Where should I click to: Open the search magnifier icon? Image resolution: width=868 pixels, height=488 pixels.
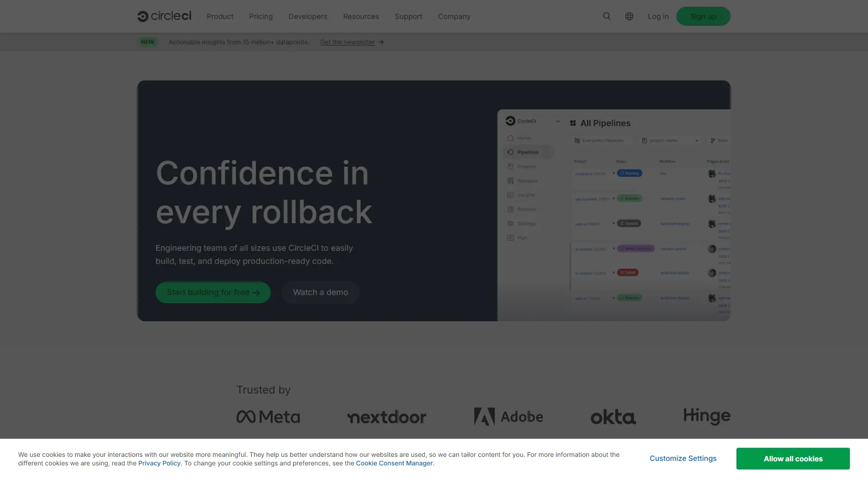[x=607, y=16]
